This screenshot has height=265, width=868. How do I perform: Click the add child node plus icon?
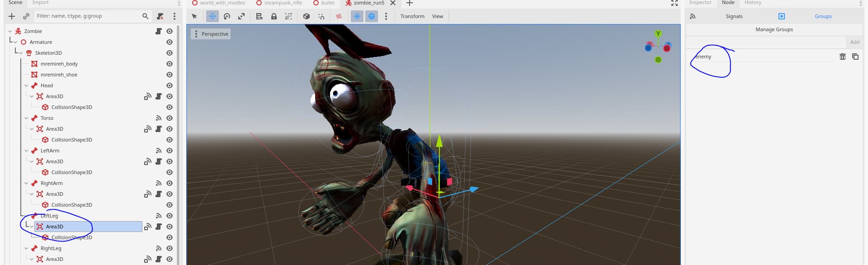pyautogui.click(x=12, y=16)
